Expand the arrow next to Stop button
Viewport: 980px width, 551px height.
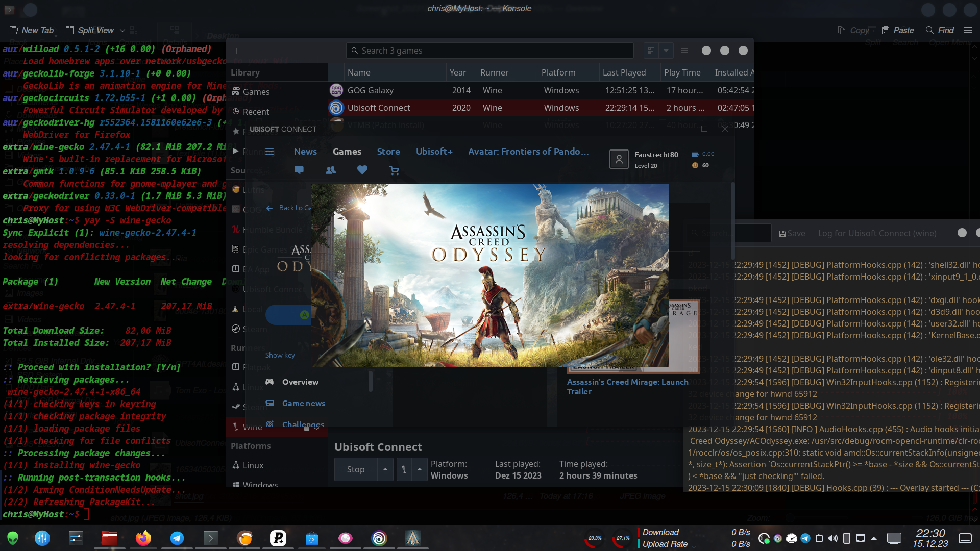[x=385, y=469]
